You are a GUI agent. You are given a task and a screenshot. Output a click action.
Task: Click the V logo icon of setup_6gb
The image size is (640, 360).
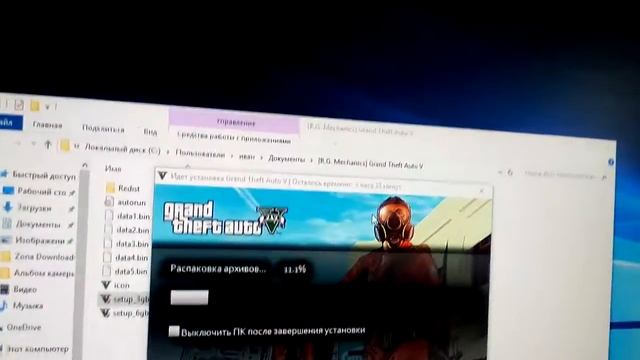[105, 313]
